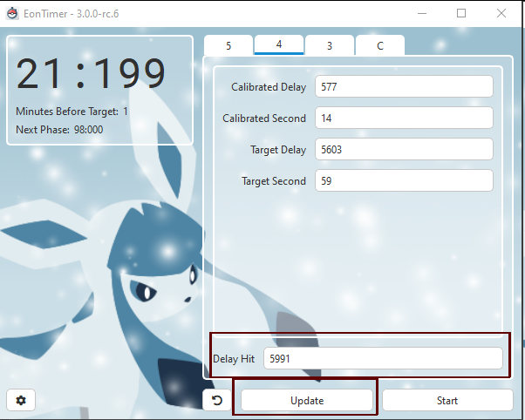Click the Target Delay input field
Image resolution: width=525 pixels, height=420 pixels.
(404, 149)
